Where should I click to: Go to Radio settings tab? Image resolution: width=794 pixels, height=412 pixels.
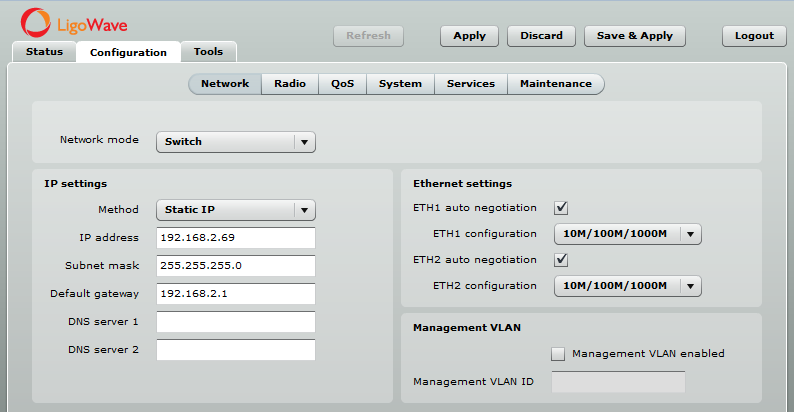(290, 84)
